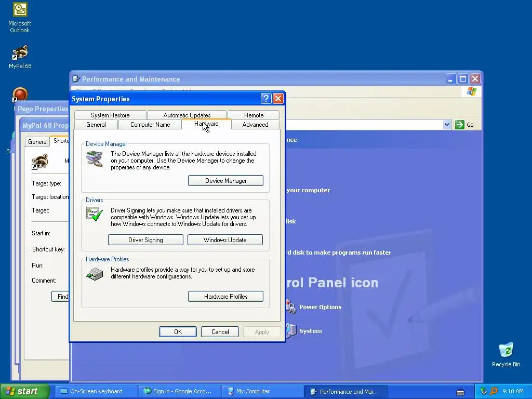Select MyPal 68 desktop shortcut

(x=20, y=57)
